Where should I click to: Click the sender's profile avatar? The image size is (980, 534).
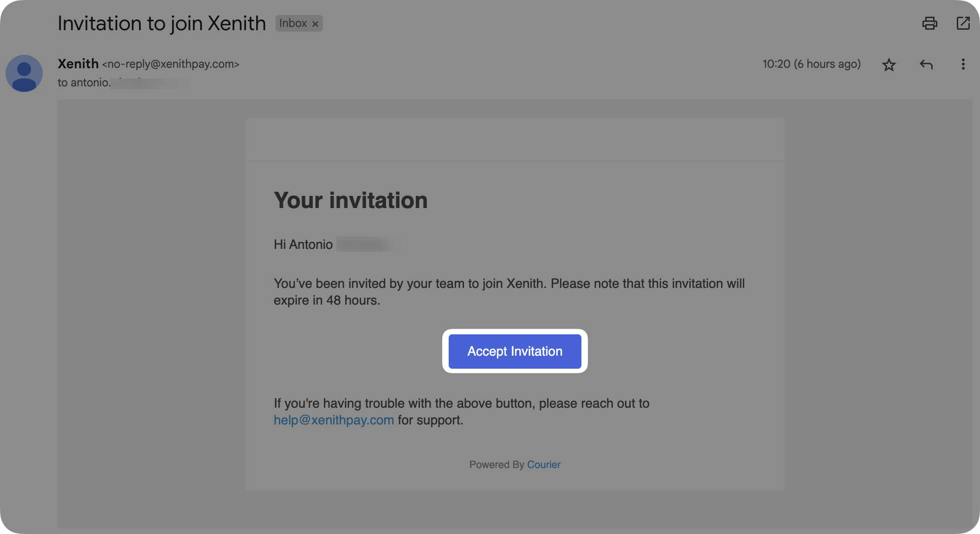(x=24, y=73)
